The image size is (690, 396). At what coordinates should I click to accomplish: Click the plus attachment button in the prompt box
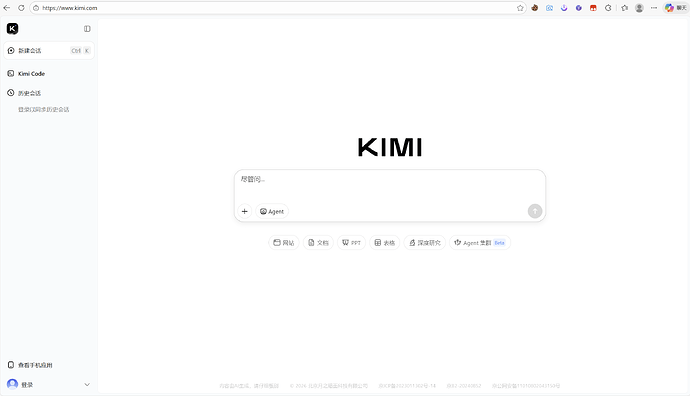[x=245, y=211]
